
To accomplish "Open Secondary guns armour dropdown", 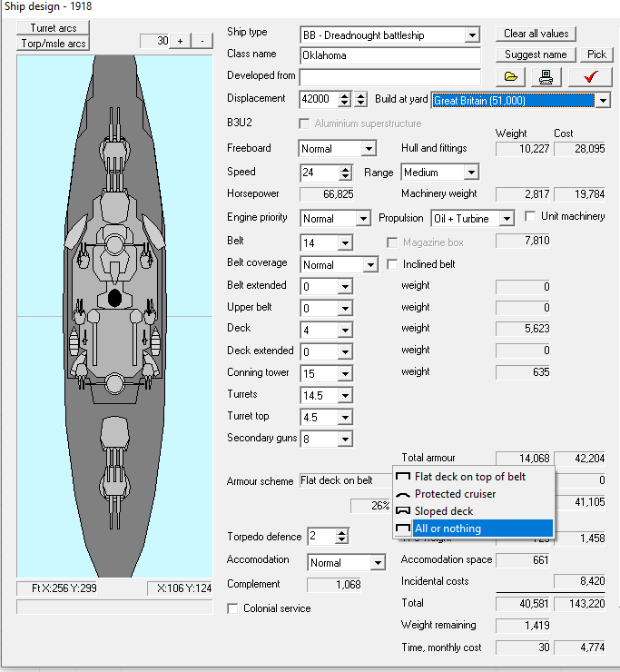I will 345,439.
